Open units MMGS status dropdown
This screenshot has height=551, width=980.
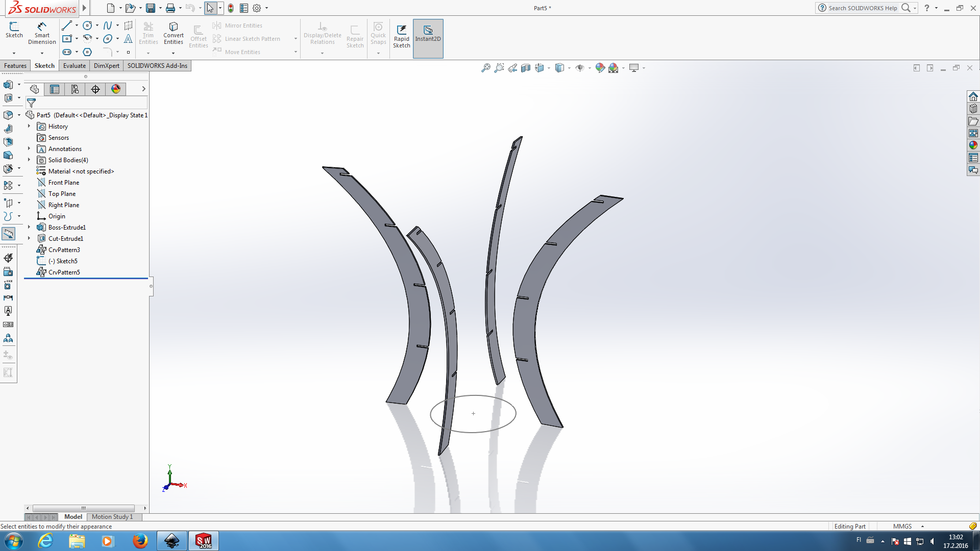[922, 526]
